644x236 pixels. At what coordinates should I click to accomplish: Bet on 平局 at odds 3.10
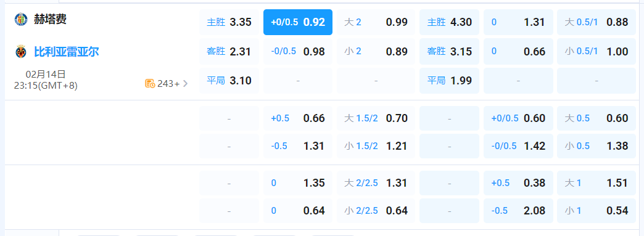pos(229,81)
